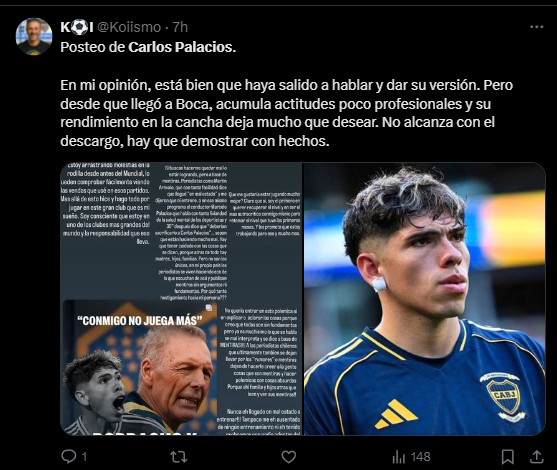Open the Instagram story text screenshot image
This screenshot has width=557, height=470.
click(x=181, y=299)
